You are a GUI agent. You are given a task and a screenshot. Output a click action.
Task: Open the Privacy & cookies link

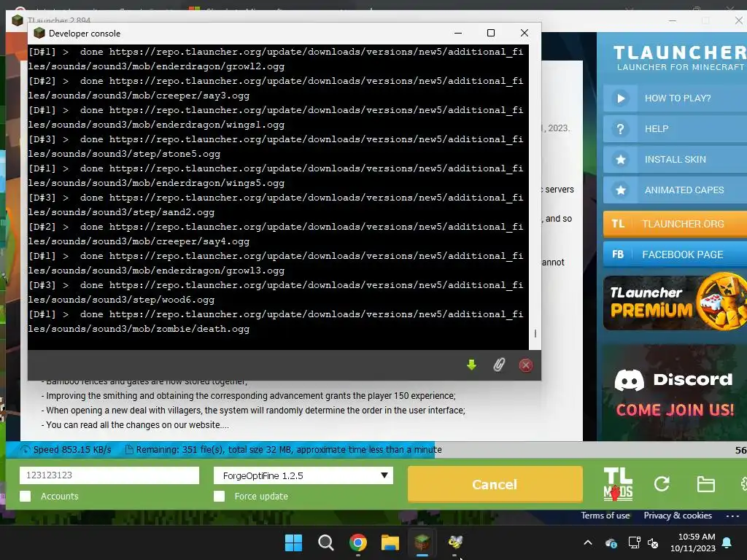(x=678, y=516)
